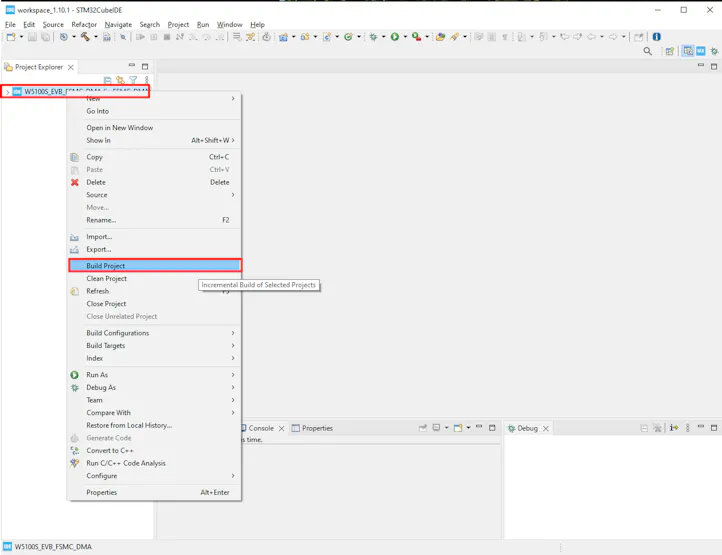Image resolution: width=722 pixels, height=555 pixels.
Task: Open the Project menu in menu bar
Action: coord(178,24)
